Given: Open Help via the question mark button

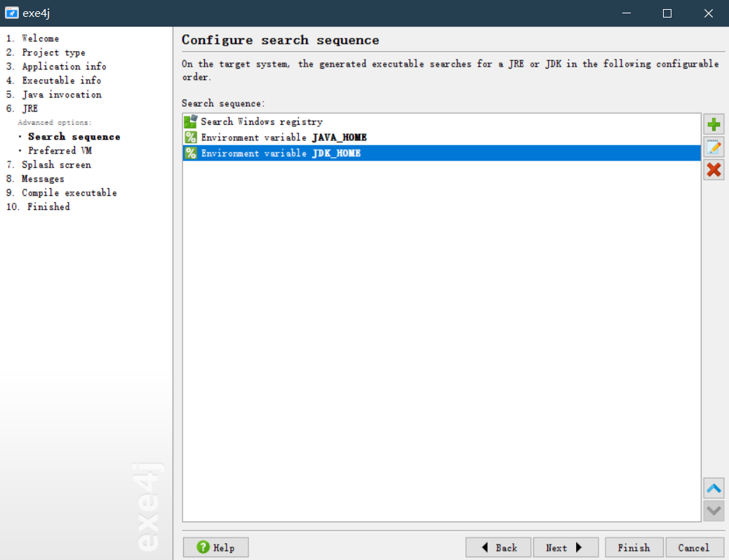Looking at the screenshot, I should pyautogui.click(x=215, y=547).
